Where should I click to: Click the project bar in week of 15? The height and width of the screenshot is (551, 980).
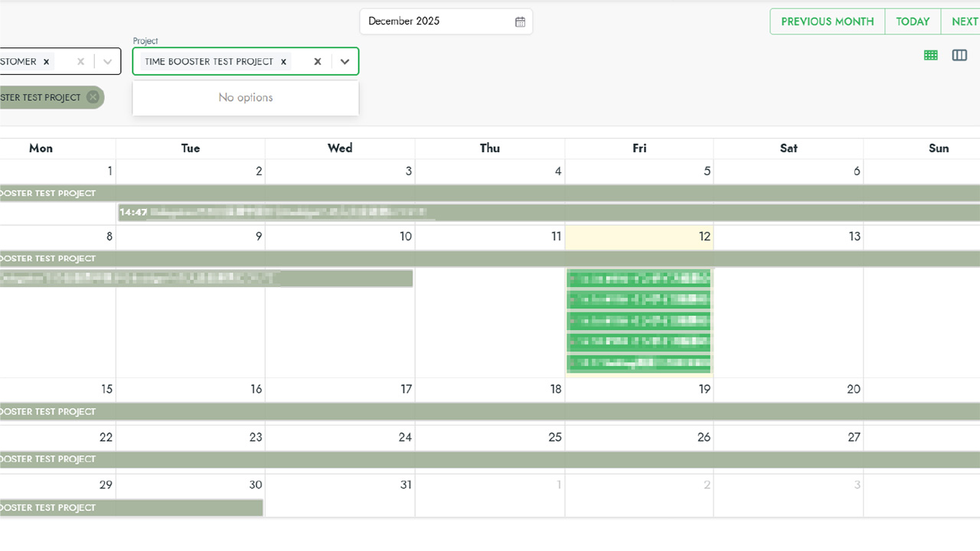coord(490,412)
